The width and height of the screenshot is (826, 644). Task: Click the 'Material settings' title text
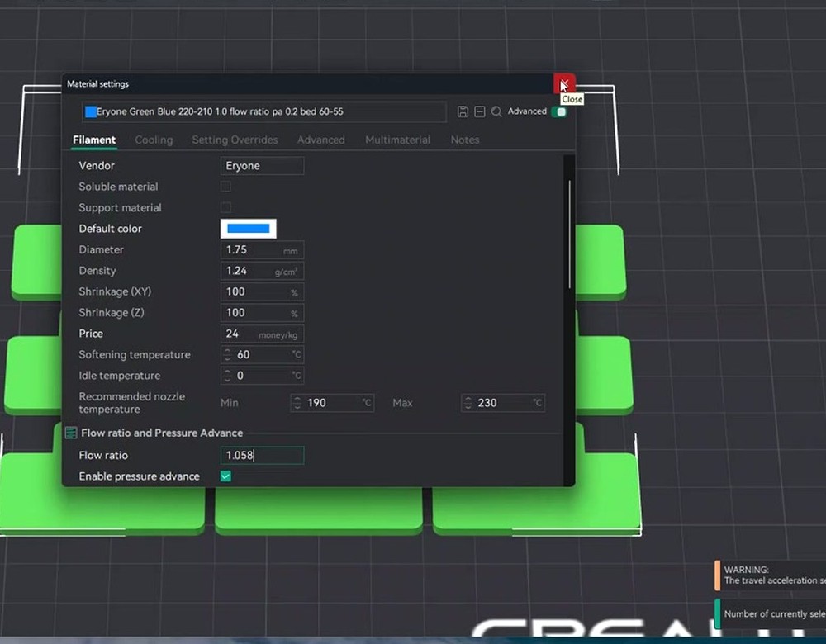[x=98, y=83]
